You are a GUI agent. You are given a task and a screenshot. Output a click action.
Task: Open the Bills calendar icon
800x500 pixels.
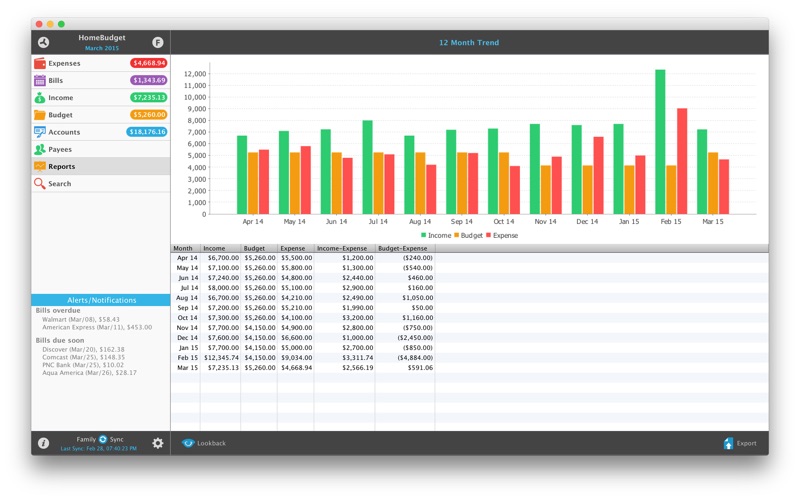[40, 81]
